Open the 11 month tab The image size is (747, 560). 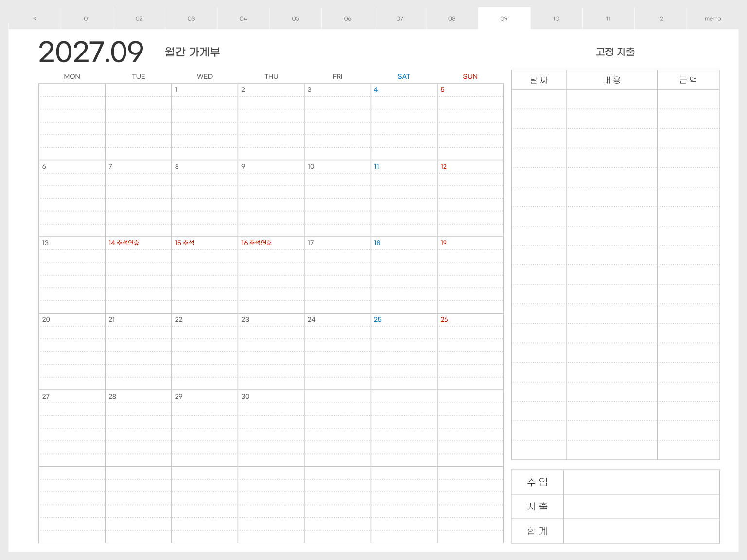click(x=608, y=18)
